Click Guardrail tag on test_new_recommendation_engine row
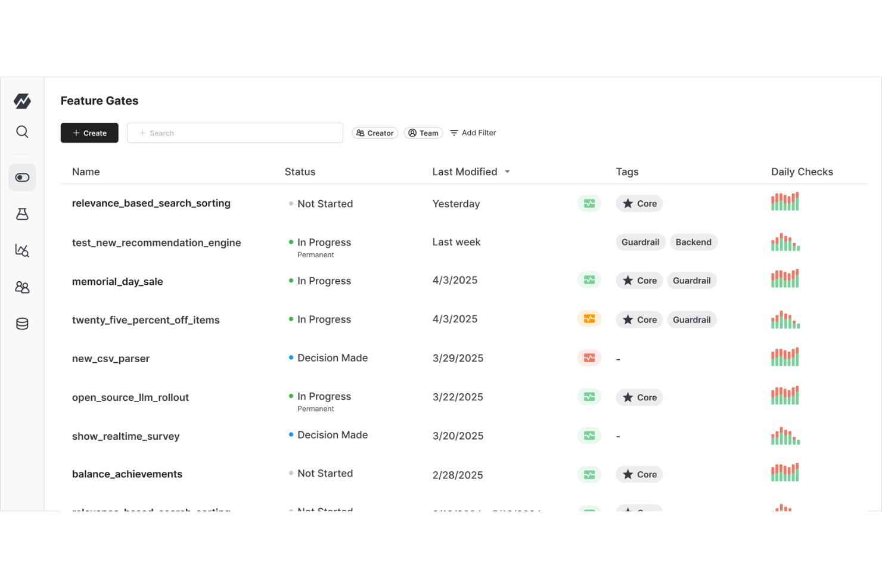The image size is (882, 588). [641, 242]
